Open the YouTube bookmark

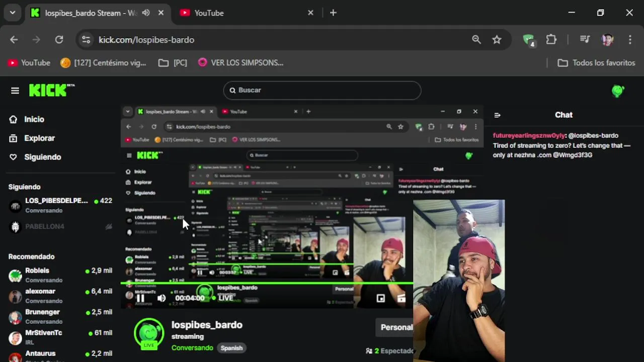coord(29,63)
